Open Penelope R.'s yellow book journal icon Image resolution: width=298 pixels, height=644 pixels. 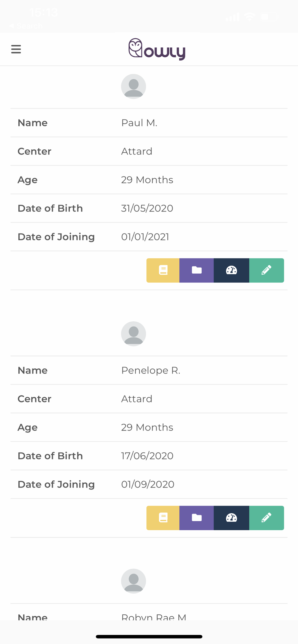(x=163, y=518)
